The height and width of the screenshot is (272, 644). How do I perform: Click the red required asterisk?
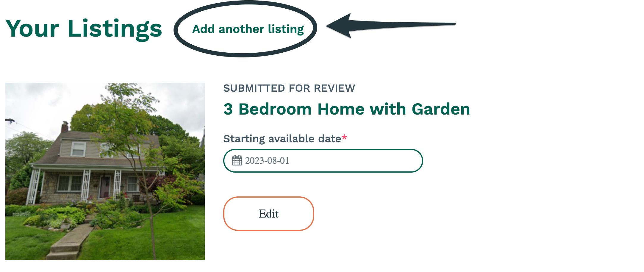click(x=344, y=137)
